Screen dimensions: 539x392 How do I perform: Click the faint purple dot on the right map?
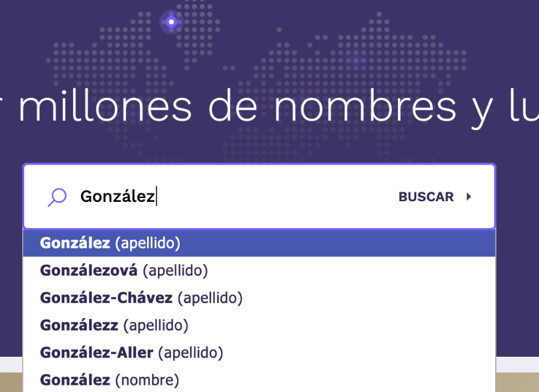click(355, 61)
